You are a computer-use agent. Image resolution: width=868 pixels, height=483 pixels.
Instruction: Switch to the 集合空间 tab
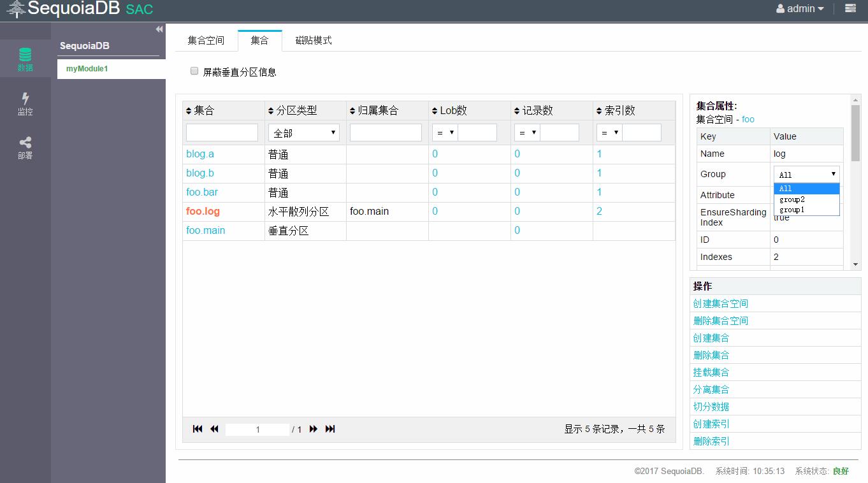(x=206, y=40)
